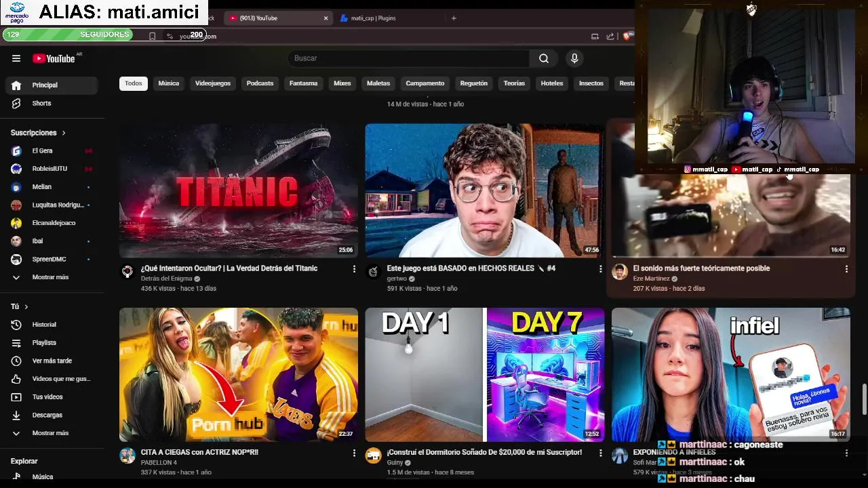Select the Maletas filter chip
This screenshot has width=868, height=488.
(x=378, y=83)
